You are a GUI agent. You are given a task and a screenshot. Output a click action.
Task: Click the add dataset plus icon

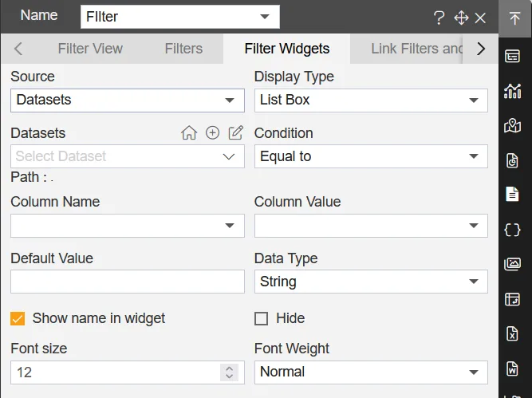coord(212,133)
